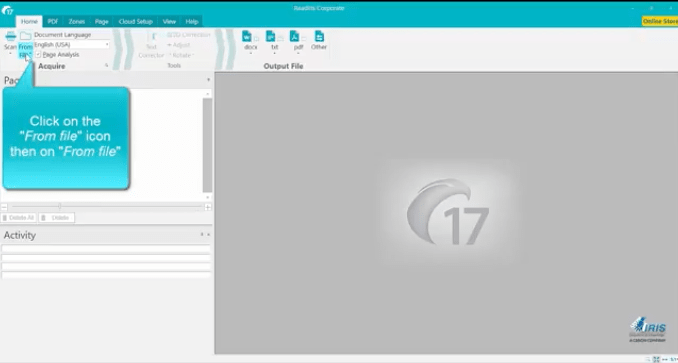Click the Activity panel pin icon

201,234
